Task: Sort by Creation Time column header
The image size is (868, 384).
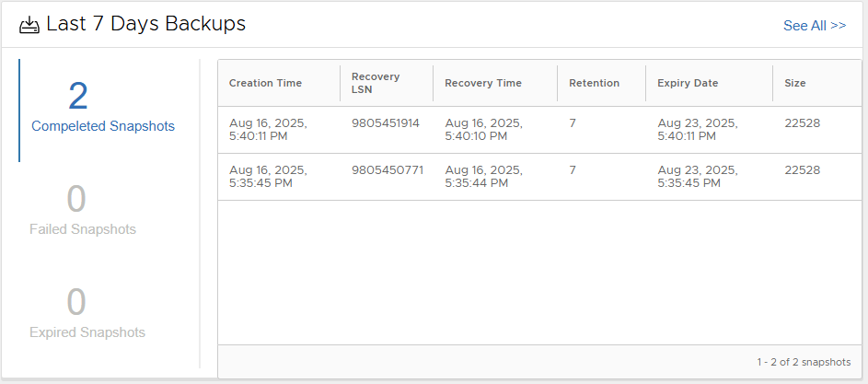Action: coord(265,83)
